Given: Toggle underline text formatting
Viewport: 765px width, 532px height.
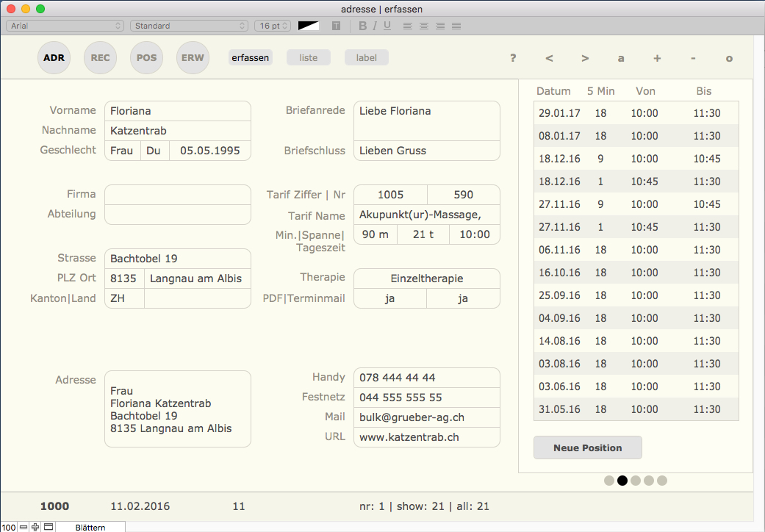Looking at the screenshot, I should click(x=387, y=26).
